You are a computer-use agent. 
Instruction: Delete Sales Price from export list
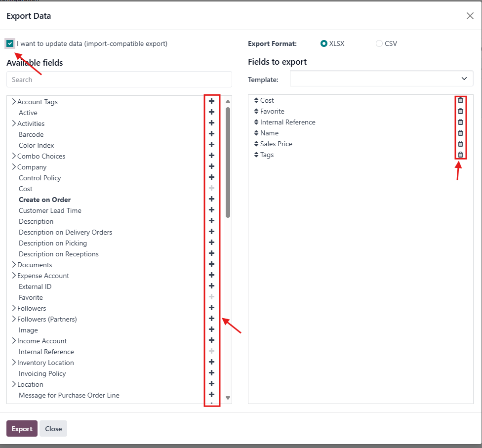pos(460,144)
